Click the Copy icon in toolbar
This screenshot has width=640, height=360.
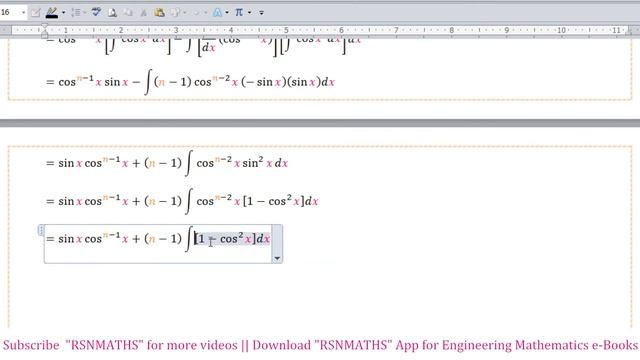[128, 13]
